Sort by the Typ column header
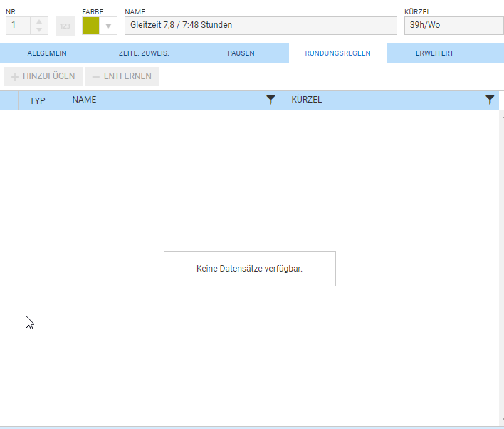 pyautogui.click(x=37, y=100)
